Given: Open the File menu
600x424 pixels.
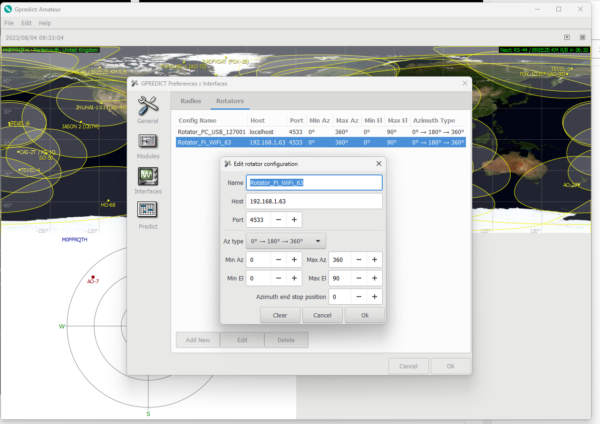Looking at the screenshot, I should tap(9, 23).
